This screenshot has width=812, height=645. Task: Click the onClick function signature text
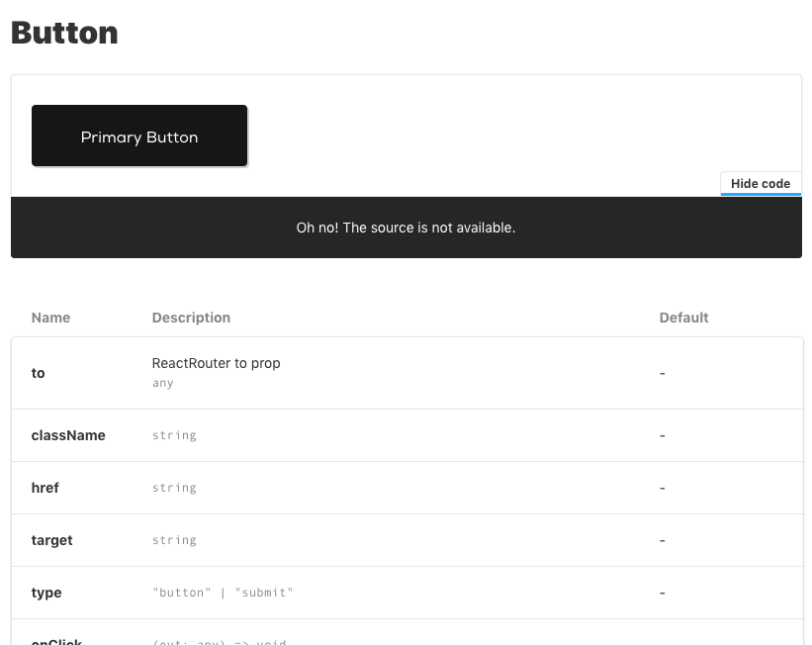[220, 641]
